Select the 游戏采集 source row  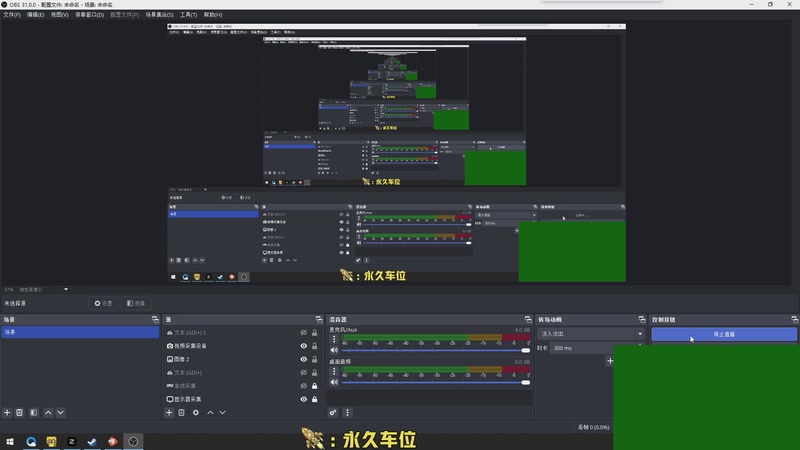pos(242,386)
